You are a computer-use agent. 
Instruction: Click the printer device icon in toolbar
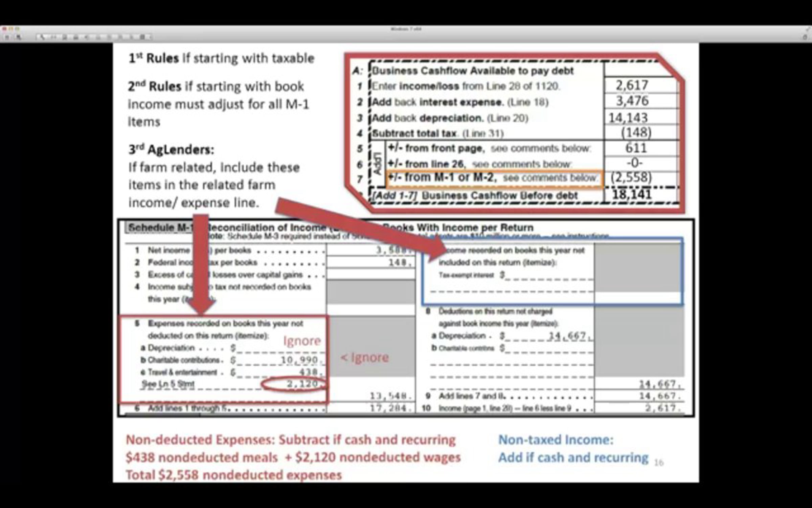76,37
